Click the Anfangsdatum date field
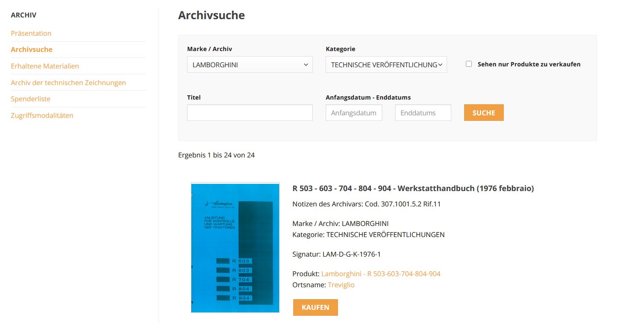The image size is (644, 323). tap(354, 113)
